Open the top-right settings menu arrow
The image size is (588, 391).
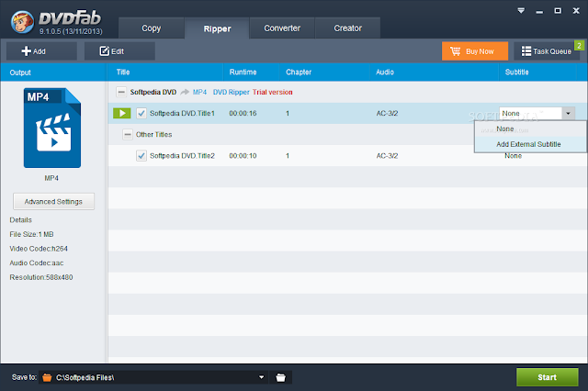(521, 10)
